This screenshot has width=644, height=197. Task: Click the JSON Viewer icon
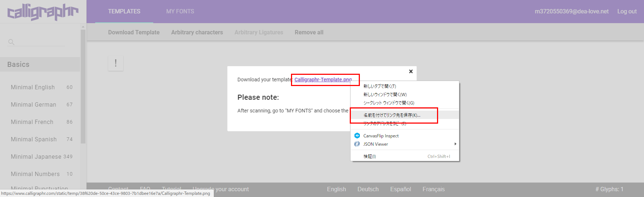click(x=357, y=144)
